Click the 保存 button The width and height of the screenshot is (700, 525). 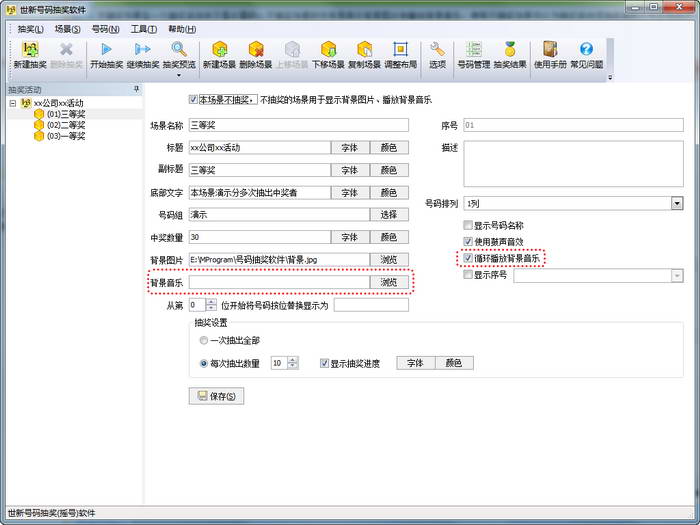[216, 396]
